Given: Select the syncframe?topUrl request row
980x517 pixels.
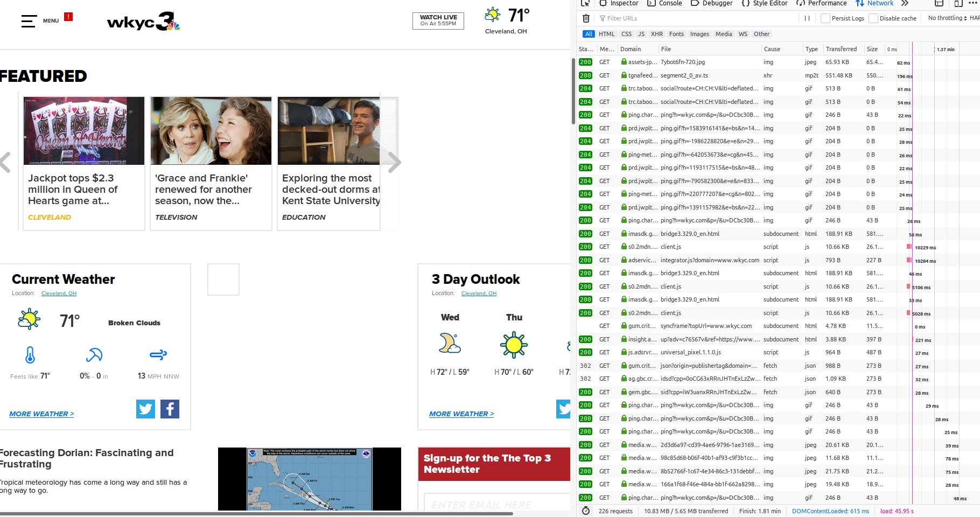Looking at the screenshot, I should click(778, 326).
